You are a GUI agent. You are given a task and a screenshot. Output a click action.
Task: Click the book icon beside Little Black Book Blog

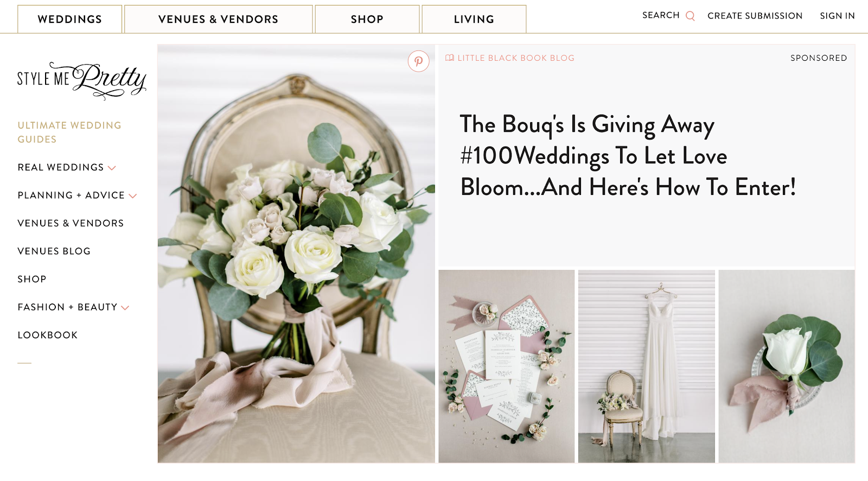tap(450, 58)
